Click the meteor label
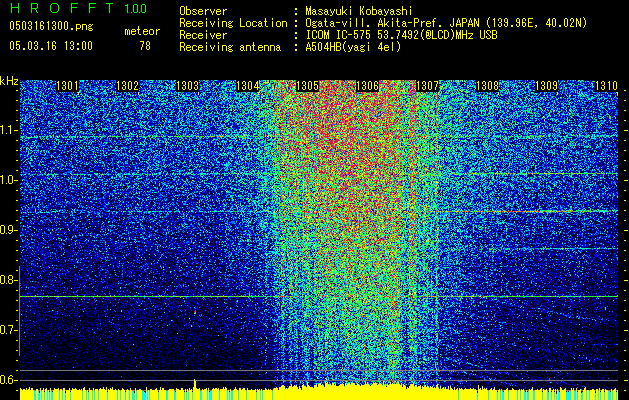 coord(142,31)
